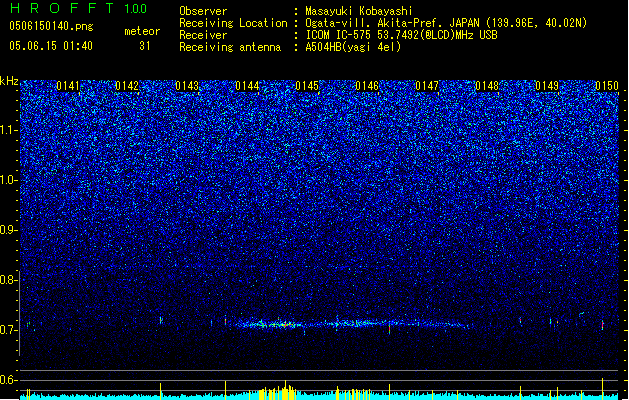This screenshot has width=629, height=400.
Task: Click the Receiving Location label
Action: tap(233, 23)
